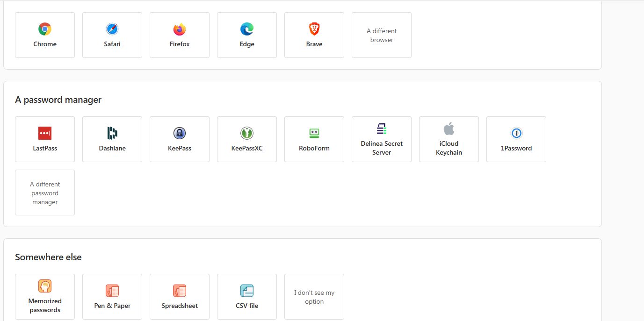Choose the RoboForm robot icon
Screen dimensions: 644x321
(x=314, y=133)
